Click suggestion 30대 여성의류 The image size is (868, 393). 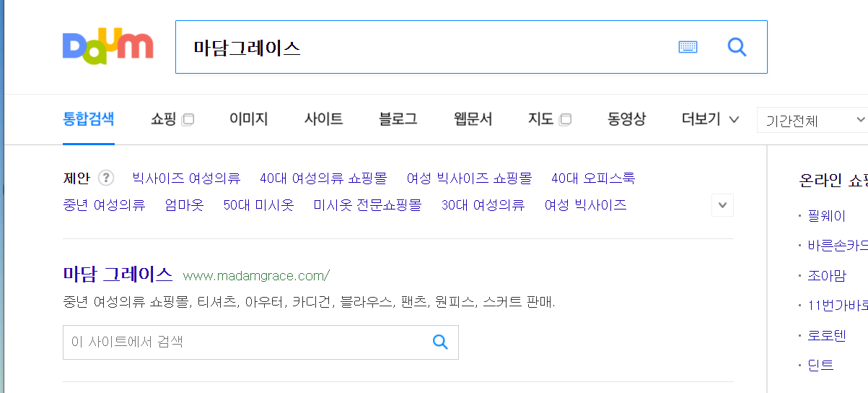pos(483,205)
